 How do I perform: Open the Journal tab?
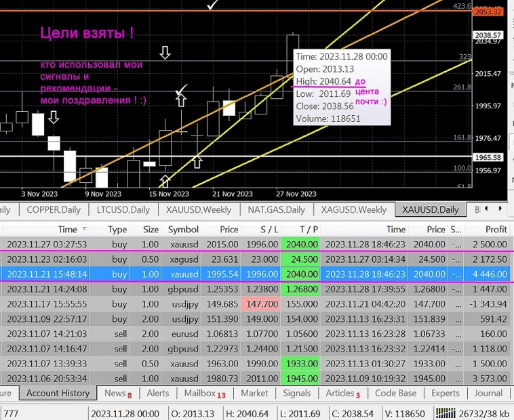[x=488, y=393]
